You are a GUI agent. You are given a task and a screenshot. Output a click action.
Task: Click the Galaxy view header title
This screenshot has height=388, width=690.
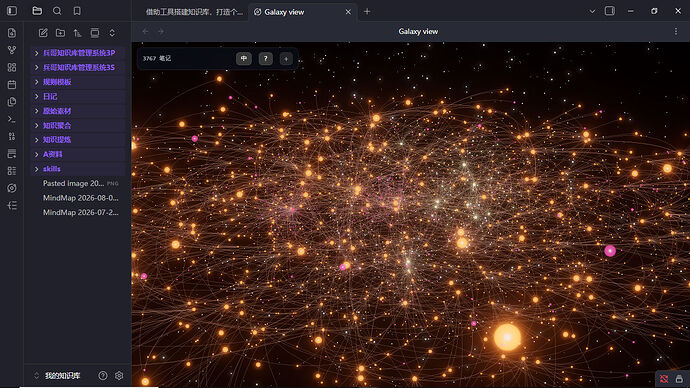click(418, 31)
